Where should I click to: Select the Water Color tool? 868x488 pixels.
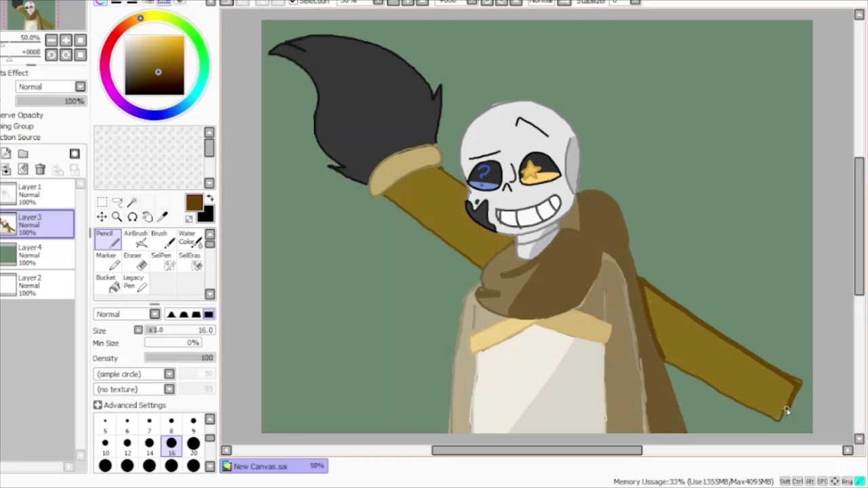[x=190, y=239]
